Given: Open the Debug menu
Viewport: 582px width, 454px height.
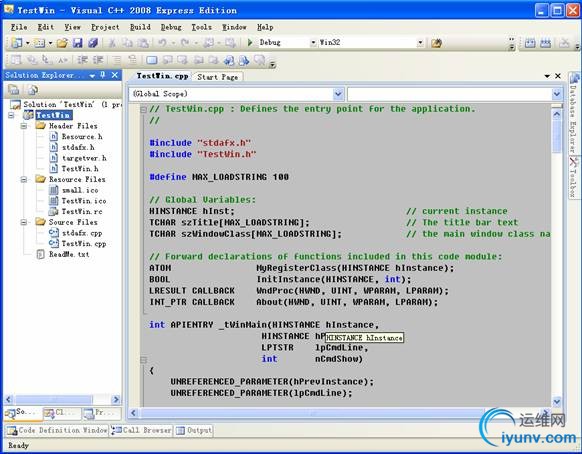Looking at the screenshot, I should coord(171,27).
